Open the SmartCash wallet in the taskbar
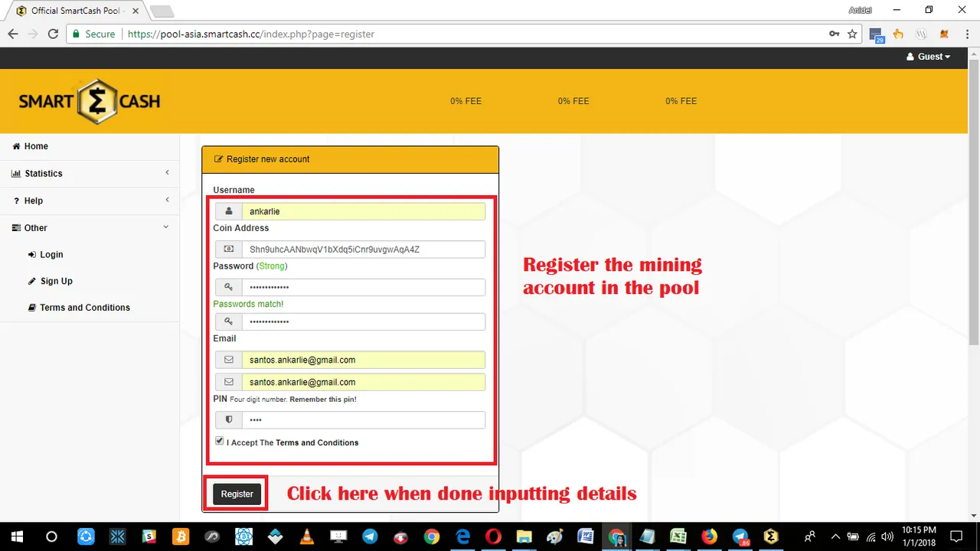This screenshot has width=980, height=551. (x=771, y=536)
